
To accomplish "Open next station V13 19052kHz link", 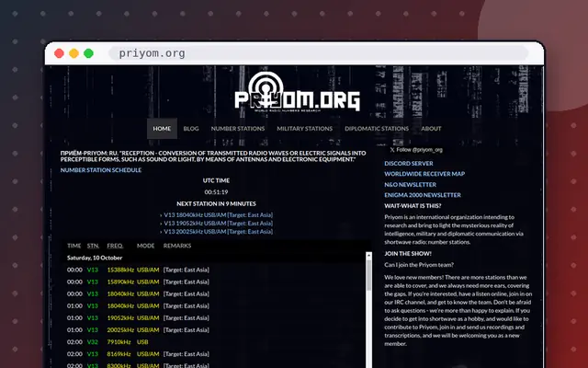I will pyautogui.click(x=219, y=223).
